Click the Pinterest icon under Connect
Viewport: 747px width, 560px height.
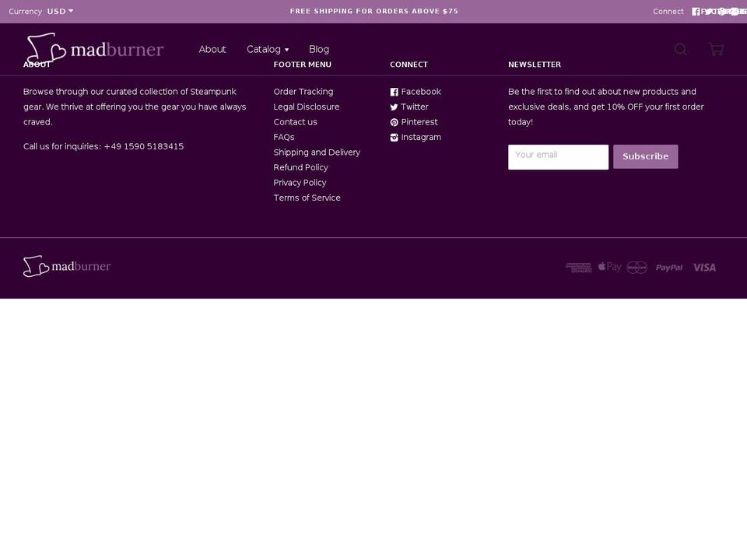tap(394, 122)
